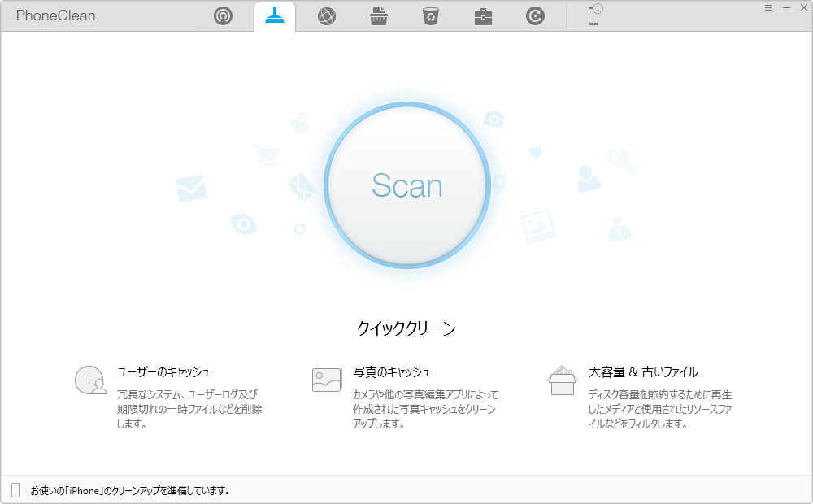Click the ユーザーのキャッシュ heading
This screenshot has height=504, width=813.
(x=163, y=371)
